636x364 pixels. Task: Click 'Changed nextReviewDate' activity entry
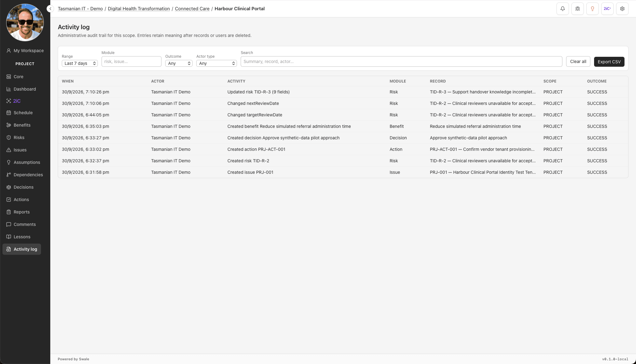click(253, 103)
